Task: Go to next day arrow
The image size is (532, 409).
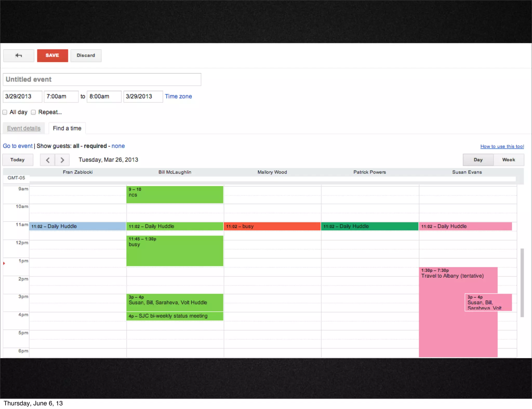Action: [62, 160]
